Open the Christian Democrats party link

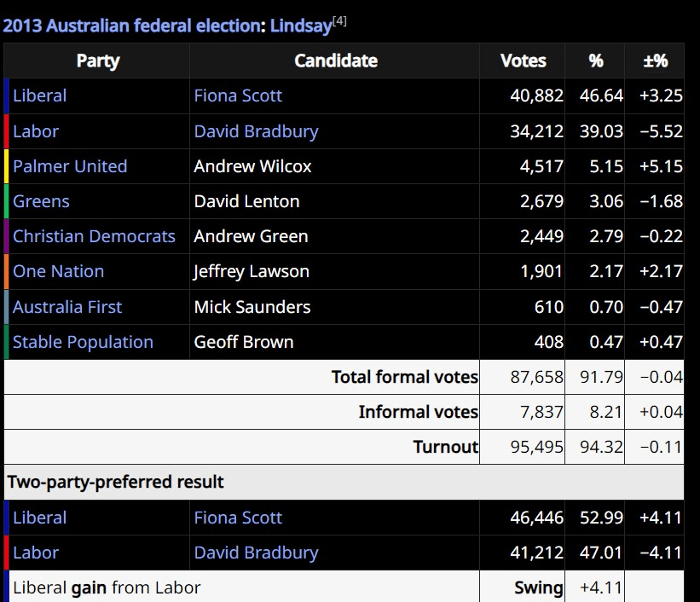pyautogui.click(x=94, y=236)
